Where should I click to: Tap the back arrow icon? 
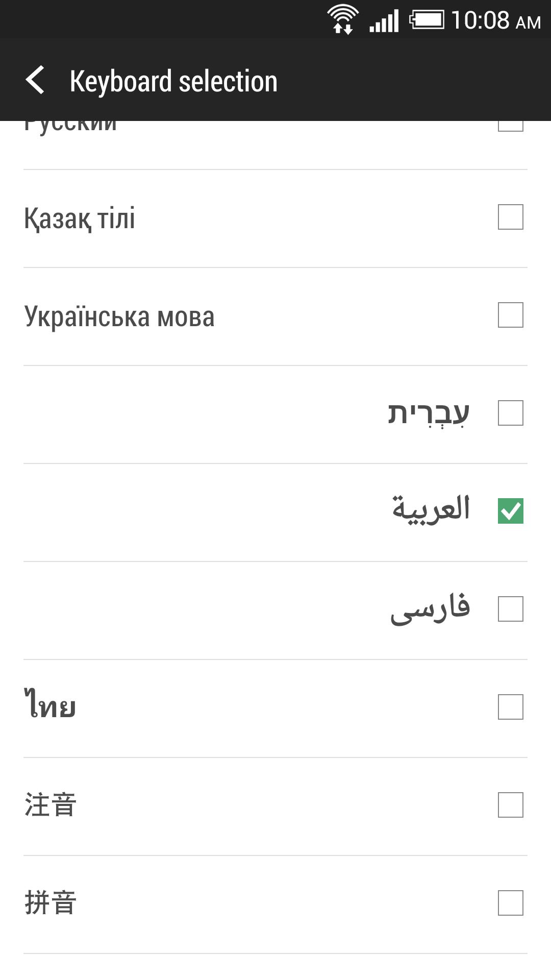coord(35,81)
